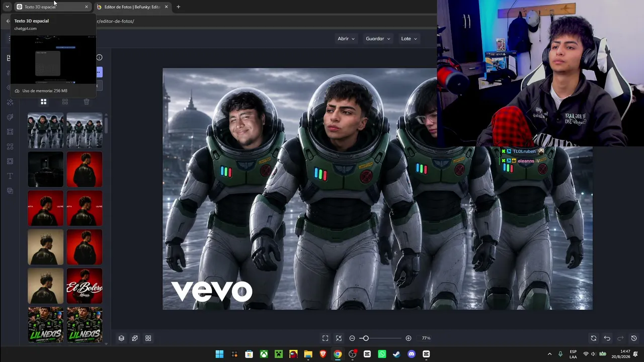Redo the last undone edit

pyautogui.click(x=620, y=338)
